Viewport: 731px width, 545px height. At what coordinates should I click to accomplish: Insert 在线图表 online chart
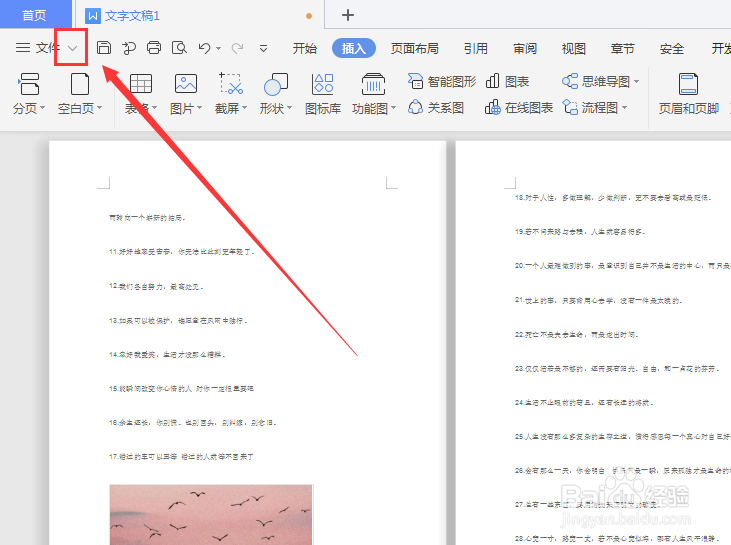518,108
